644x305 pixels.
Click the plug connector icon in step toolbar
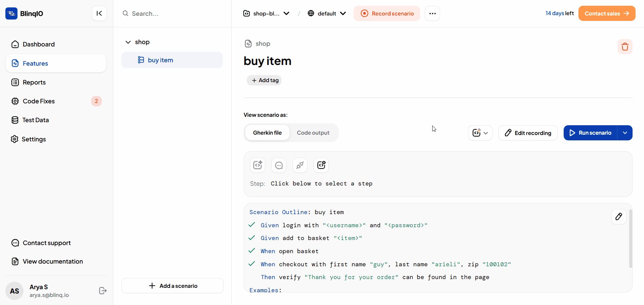(x=300, y=165)
